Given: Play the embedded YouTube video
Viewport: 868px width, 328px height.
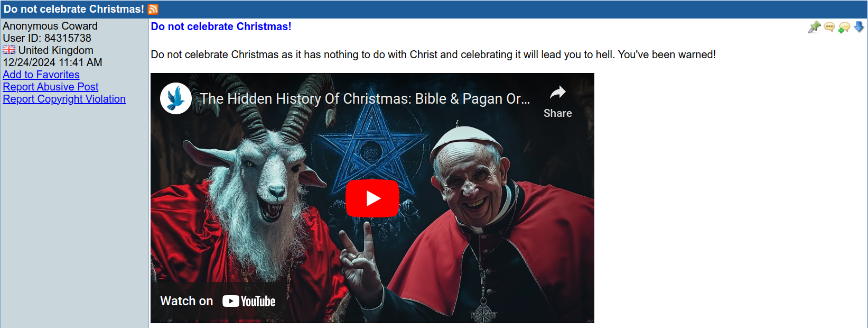Looking at the screenshot, I should tap(372, 198).
